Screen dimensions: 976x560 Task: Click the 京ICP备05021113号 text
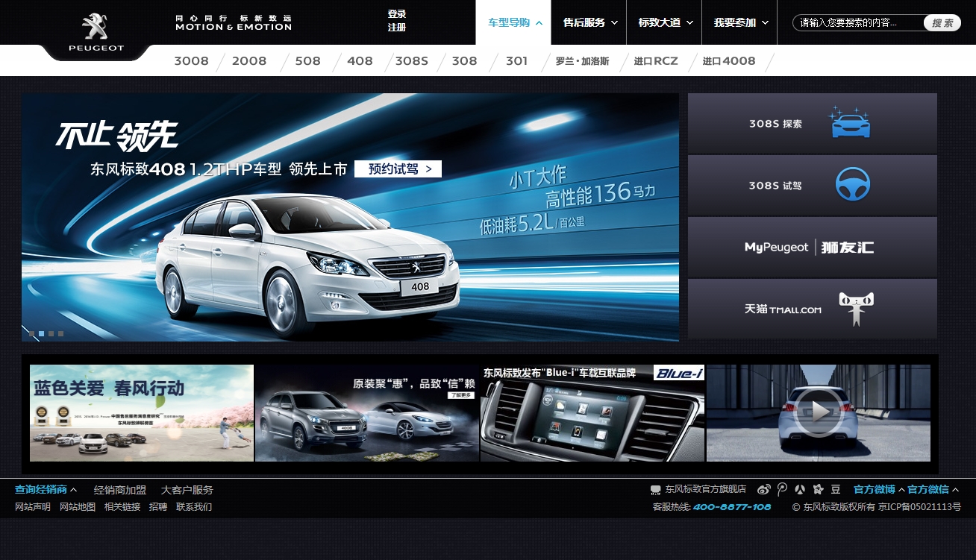pyautogui.click(x=920, y=507)
